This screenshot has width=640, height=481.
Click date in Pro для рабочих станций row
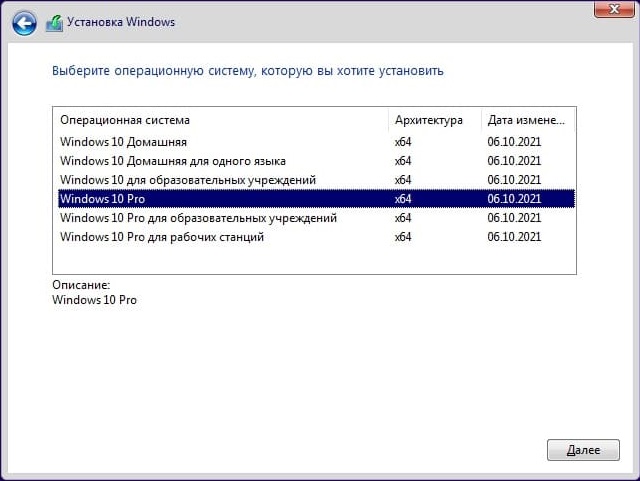pos(514,237)
